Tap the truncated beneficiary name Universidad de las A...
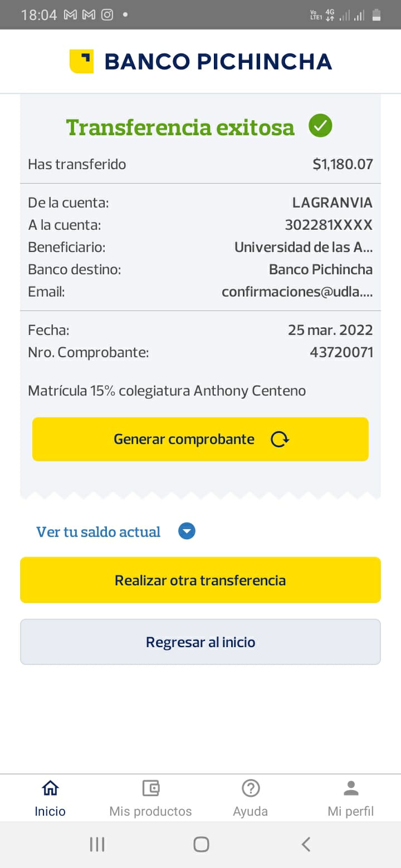401x868 pixels. coord(304,247)
